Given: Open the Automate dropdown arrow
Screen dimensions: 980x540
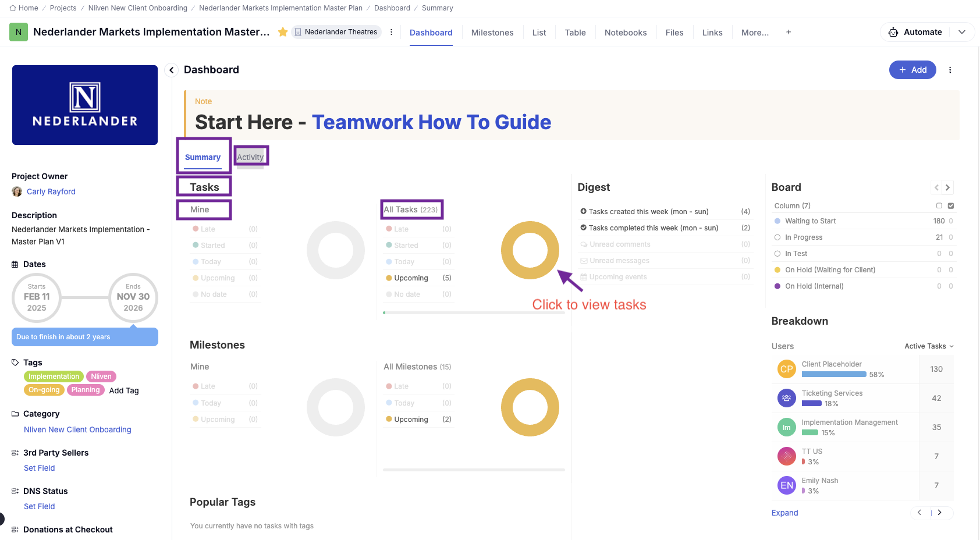Looking at the screenshot, I should [x=962, y=32].
